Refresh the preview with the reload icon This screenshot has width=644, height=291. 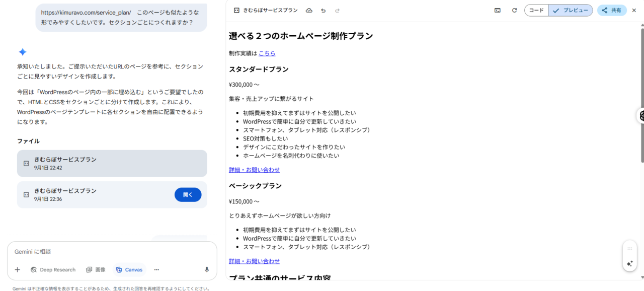(x=514, y=10)
